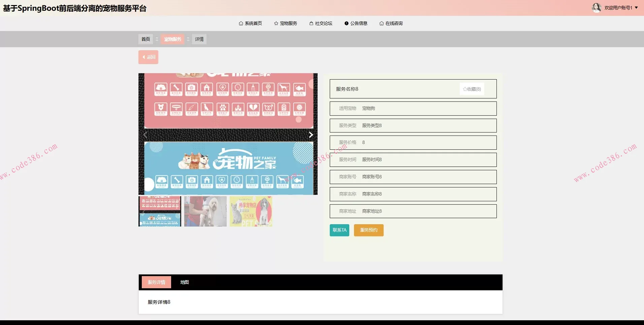Click the 适用宠物 field showing 宠物狗
The image size is (644, 325).
(x=413, y=108)
